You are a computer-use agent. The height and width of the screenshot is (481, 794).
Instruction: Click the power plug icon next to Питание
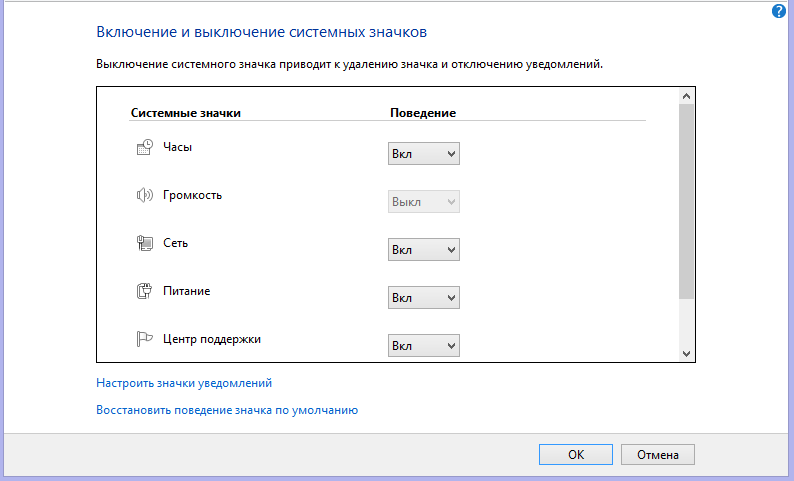pyautogui.click(x=144, y=291)
